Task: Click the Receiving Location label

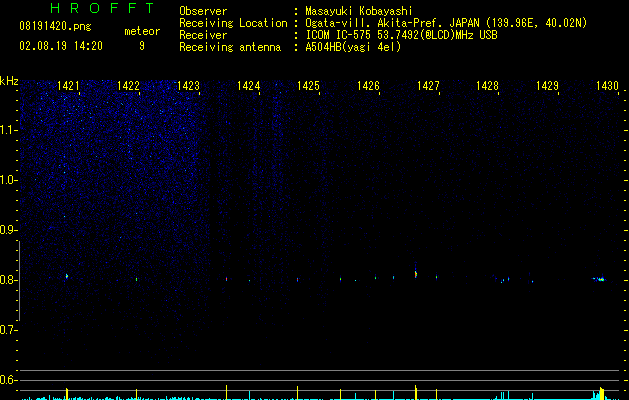Action: [233, 23]
